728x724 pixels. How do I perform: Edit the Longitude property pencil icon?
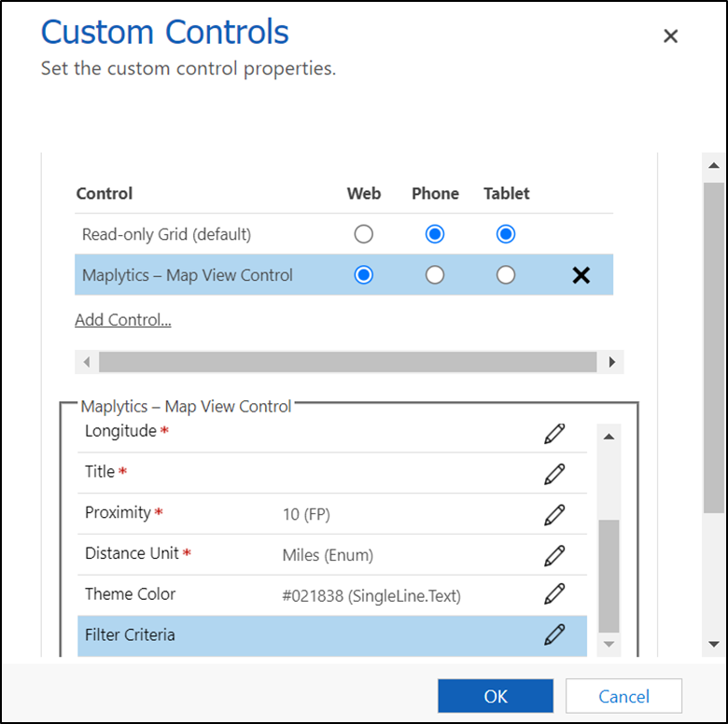(x=554, y=433)
